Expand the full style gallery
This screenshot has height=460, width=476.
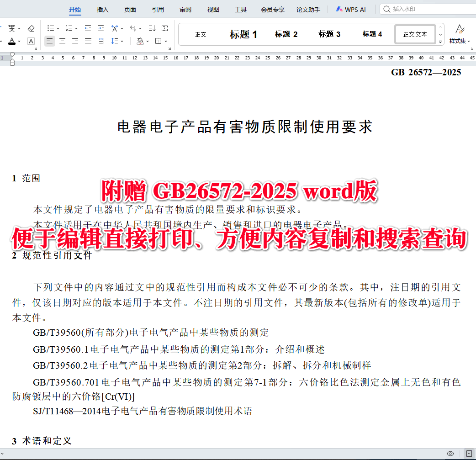pyautogui.click(x=440, y=42)
